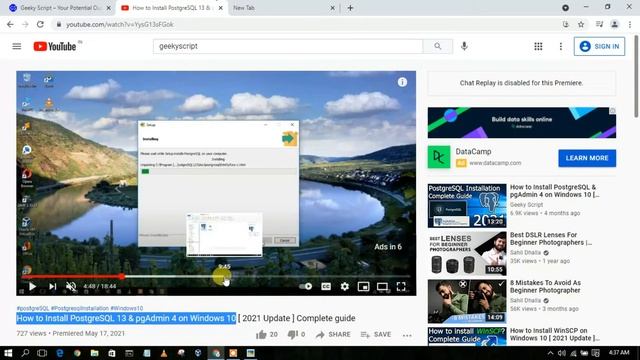
Task: Bookmark this page with star icon
Action: point(581,24)
